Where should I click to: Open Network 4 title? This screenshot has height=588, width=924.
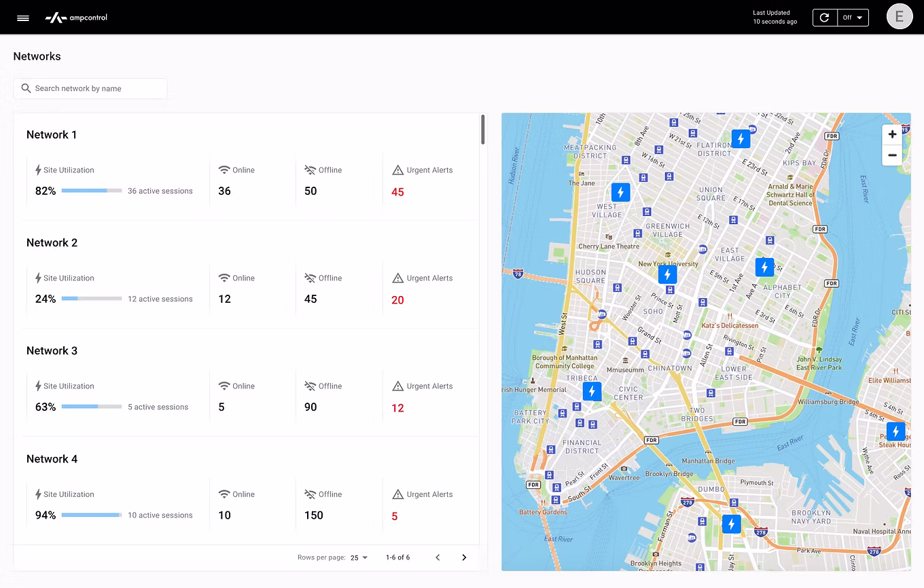point(52,459)
